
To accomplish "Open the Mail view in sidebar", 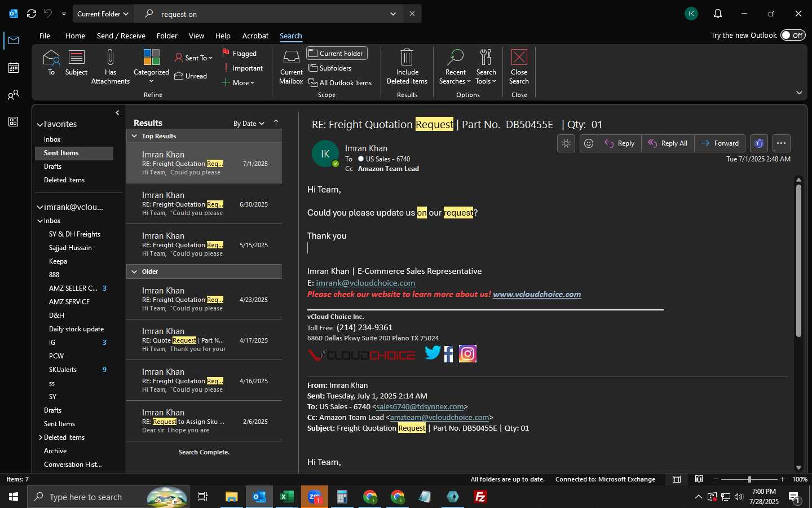I will pyautogui.click(x=14, y=40).
